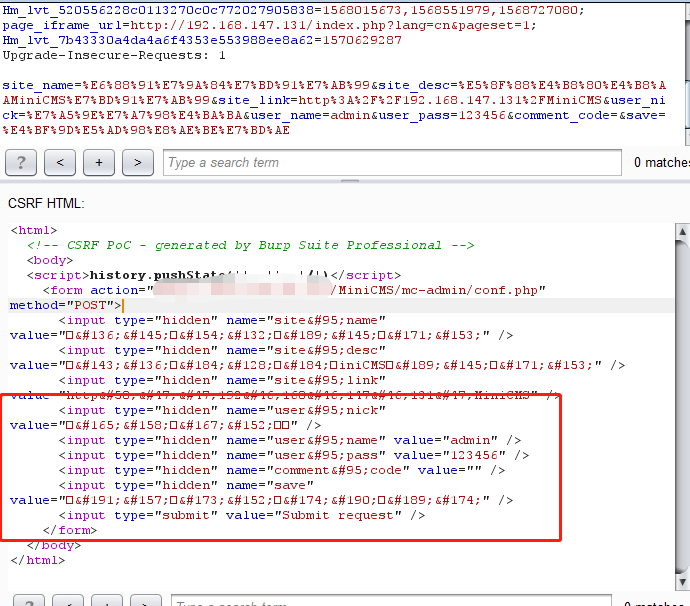Click the page_iframe_url cookie line
The width and height of the screenshot is (690, 606).
[x=269, y=26]
